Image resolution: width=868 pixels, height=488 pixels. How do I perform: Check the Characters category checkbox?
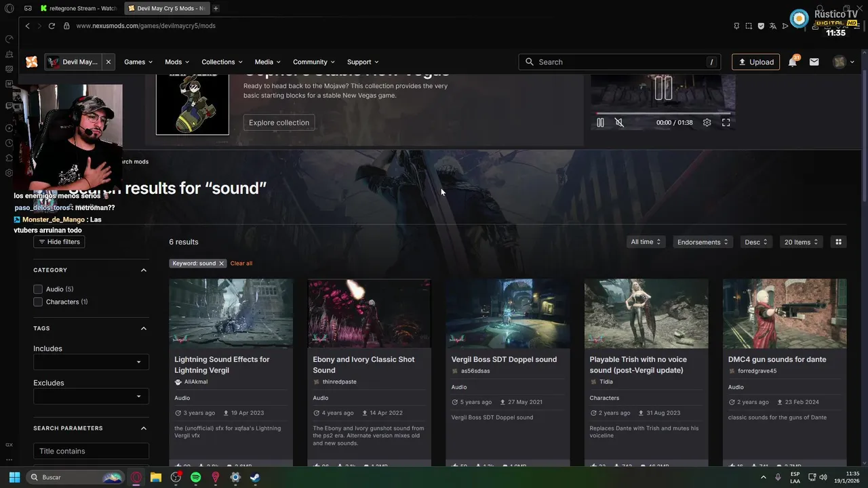pos(38,302)
